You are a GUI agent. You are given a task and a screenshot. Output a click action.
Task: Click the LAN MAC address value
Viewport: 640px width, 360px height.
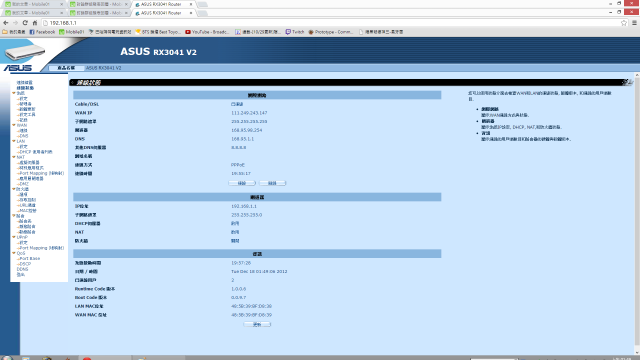pos(251,306)
